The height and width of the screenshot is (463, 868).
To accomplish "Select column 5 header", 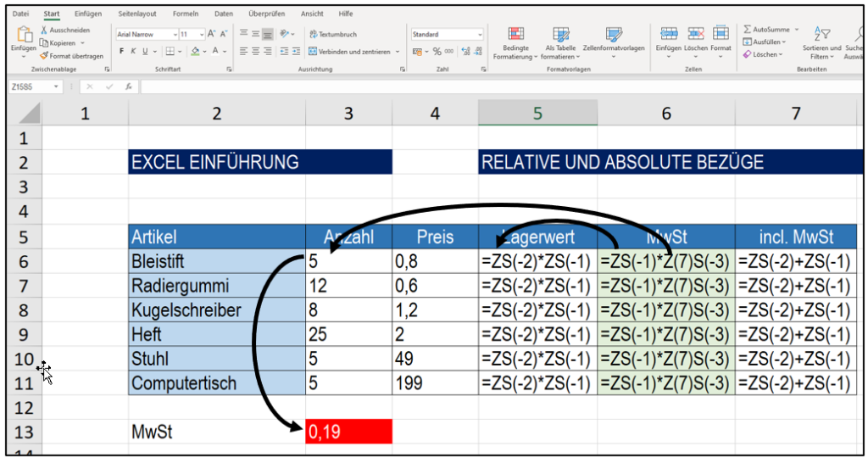I will click(537, 113).
